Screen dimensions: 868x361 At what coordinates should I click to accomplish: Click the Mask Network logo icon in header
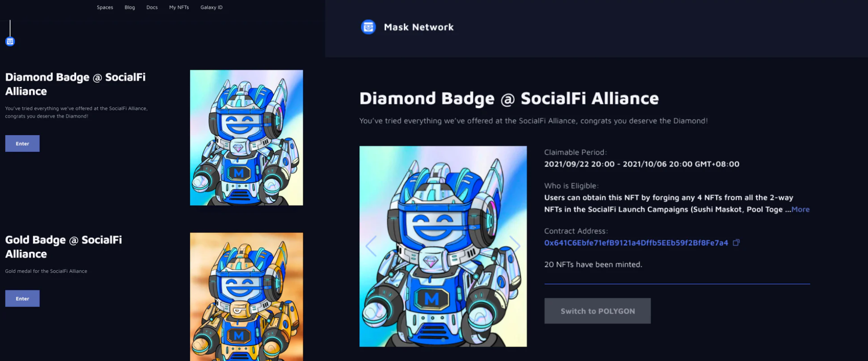368,27
